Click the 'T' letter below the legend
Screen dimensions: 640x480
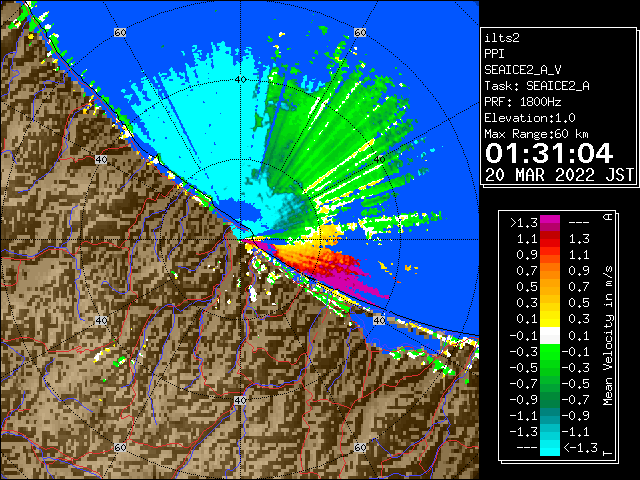(608, 453)
